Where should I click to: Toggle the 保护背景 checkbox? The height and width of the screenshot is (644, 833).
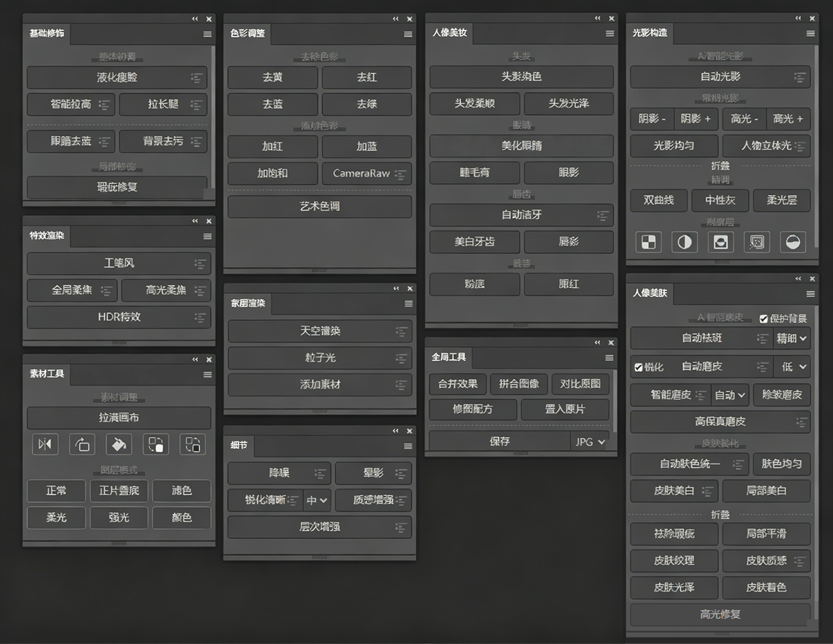click(764, 319)
